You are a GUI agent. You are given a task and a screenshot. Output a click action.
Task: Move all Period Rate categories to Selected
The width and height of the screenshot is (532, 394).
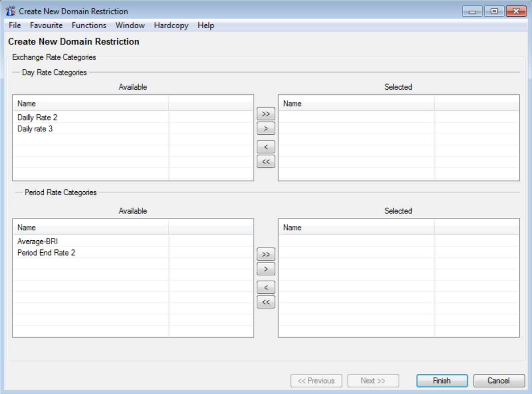[x=266, y=254]
